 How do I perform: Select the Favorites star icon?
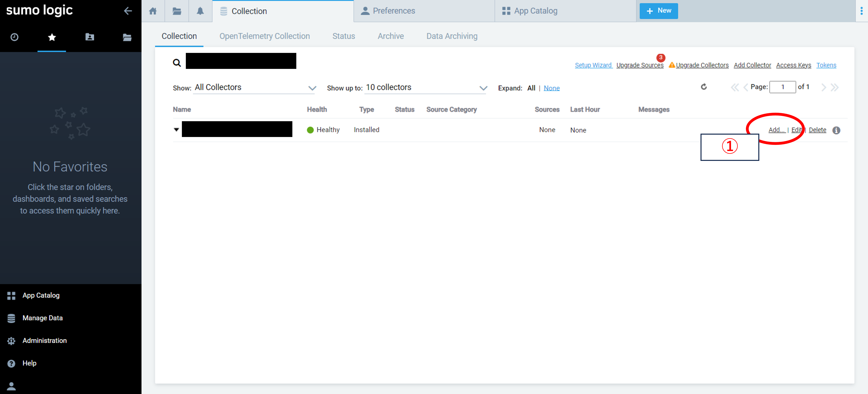[x=51, y=38]
